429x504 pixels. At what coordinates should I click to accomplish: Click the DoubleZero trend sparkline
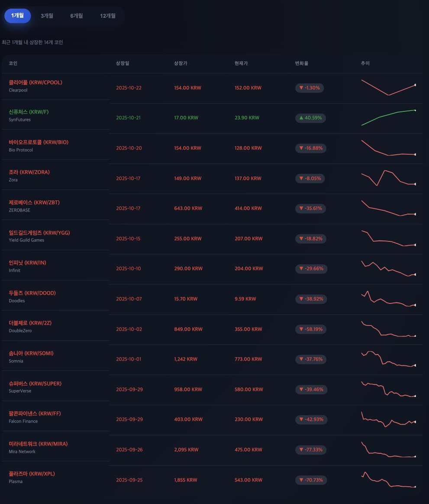(389, 329)
